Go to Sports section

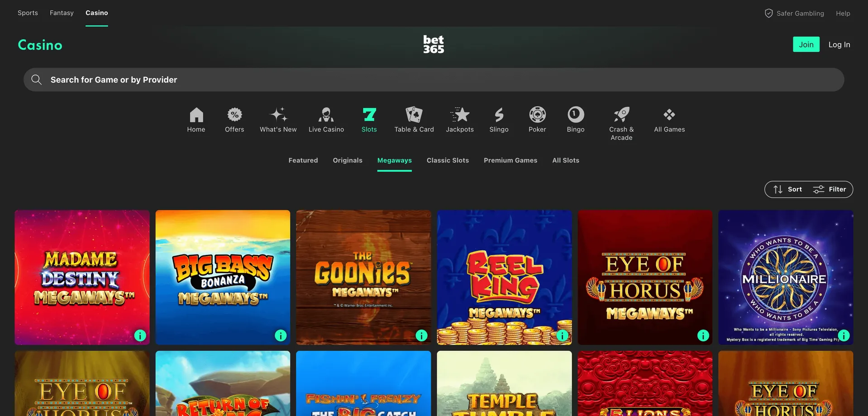coord(28,13)
